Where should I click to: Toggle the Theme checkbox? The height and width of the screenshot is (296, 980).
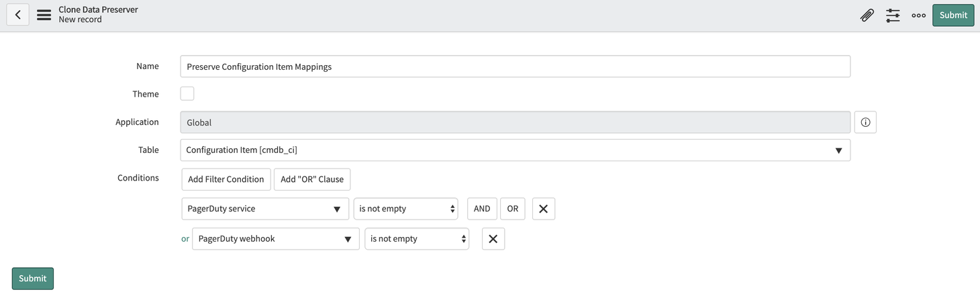tap(187, 94)
